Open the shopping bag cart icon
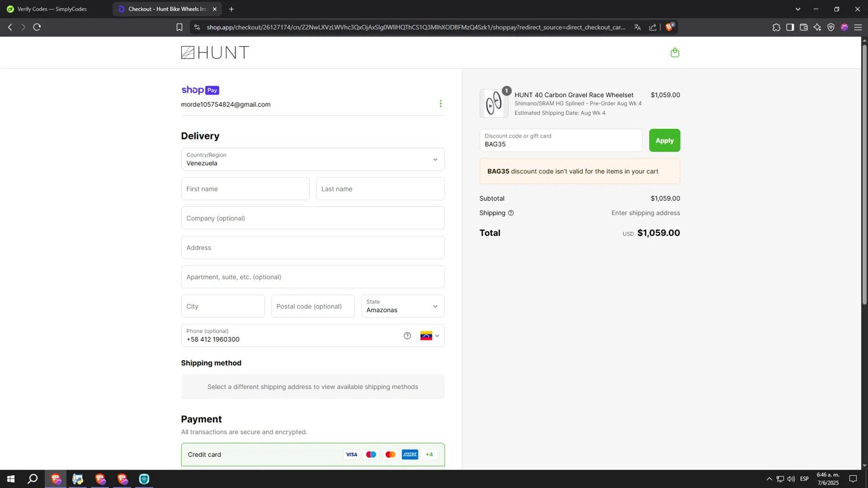 [x=675, y=53]
